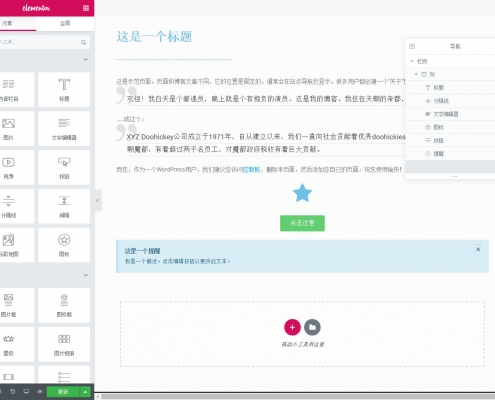Select 文字编辑器 item in navigator tree
Viewport: 495px width, 400px height.
click(x=450, y=114)
